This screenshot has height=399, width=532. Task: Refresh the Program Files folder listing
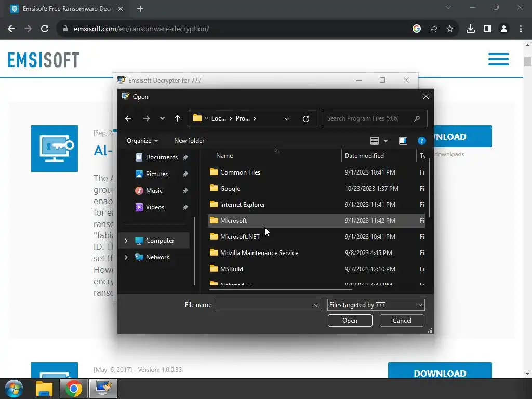pos(305,119)
